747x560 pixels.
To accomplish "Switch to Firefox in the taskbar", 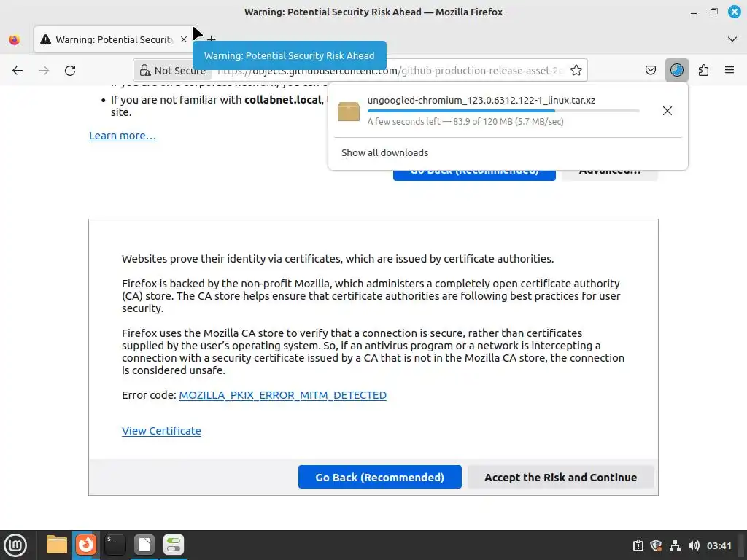I will coord(86,545).
